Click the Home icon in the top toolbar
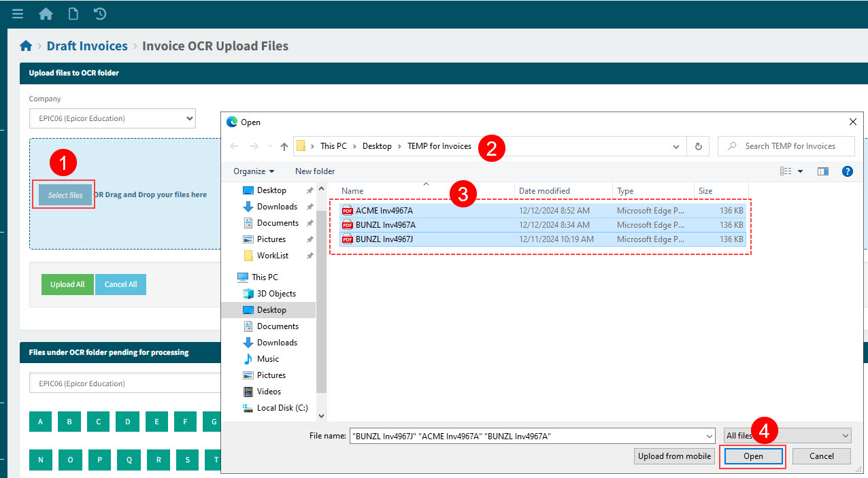Viewport: 868px width, 478px height. [45, 13]
